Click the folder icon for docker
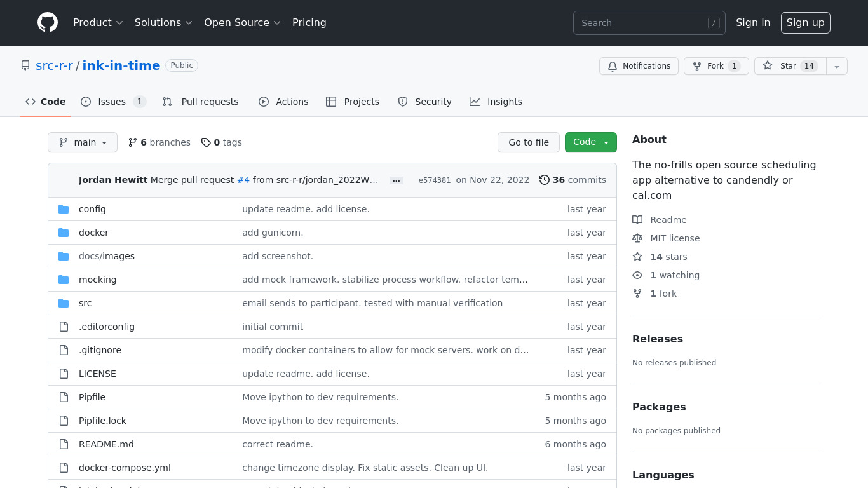 pyautogui.click(x=64, y=233)
